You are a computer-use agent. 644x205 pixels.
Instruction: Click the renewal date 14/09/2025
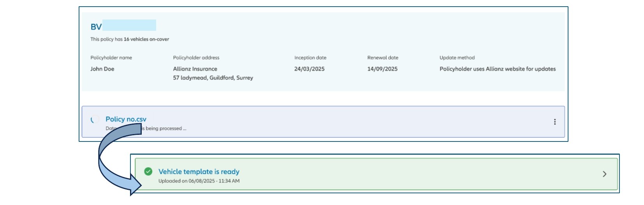pyautogui.click(x=382, y=69)
